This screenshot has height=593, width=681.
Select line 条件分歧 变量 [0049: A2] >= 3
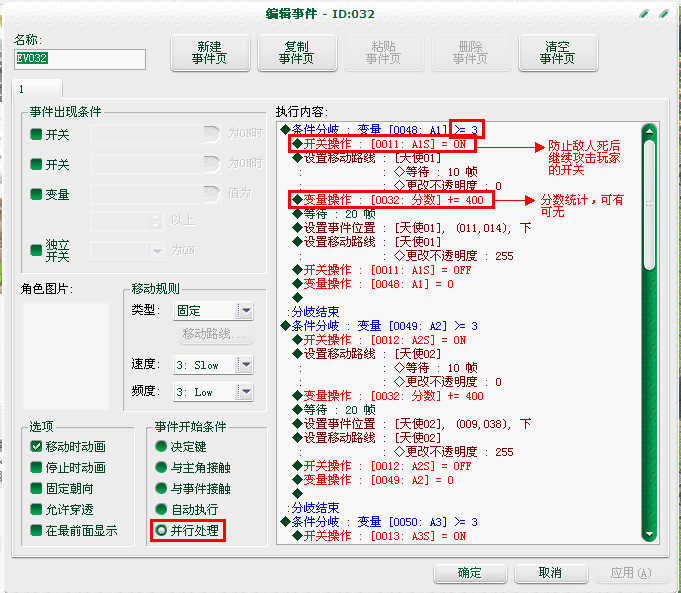point(379,326)
